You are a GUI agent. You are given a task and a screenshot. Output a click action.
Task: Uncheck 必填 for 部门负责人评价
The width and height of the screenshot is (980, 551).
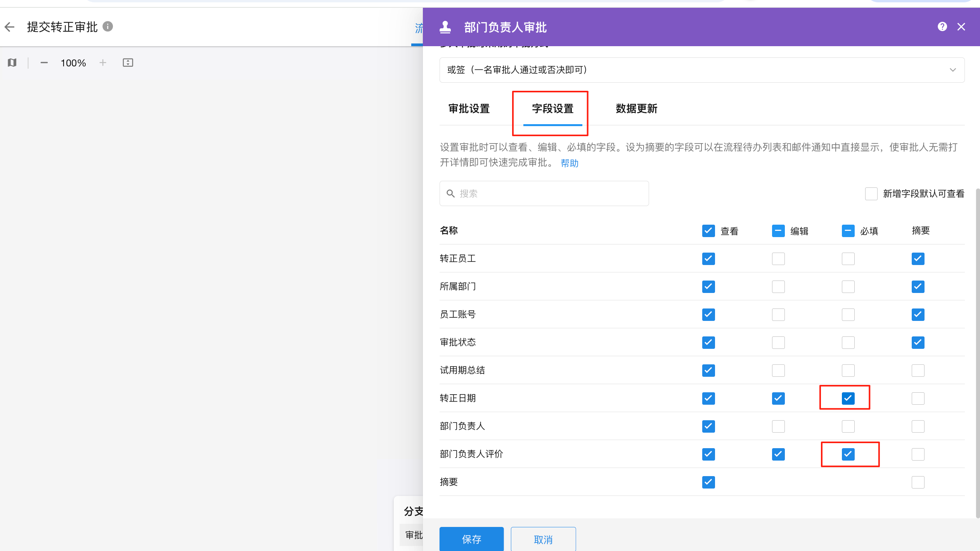click(848, 454)
